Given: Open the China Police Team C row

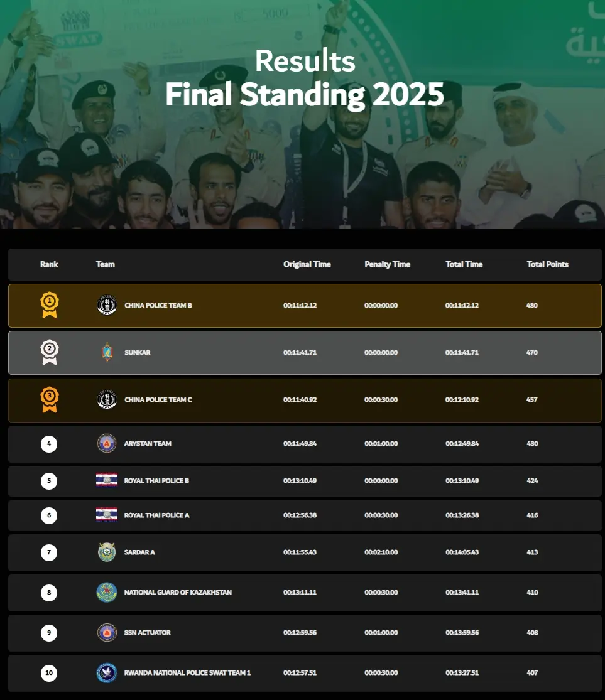Looking at the screenshot, I should (158, 400).
